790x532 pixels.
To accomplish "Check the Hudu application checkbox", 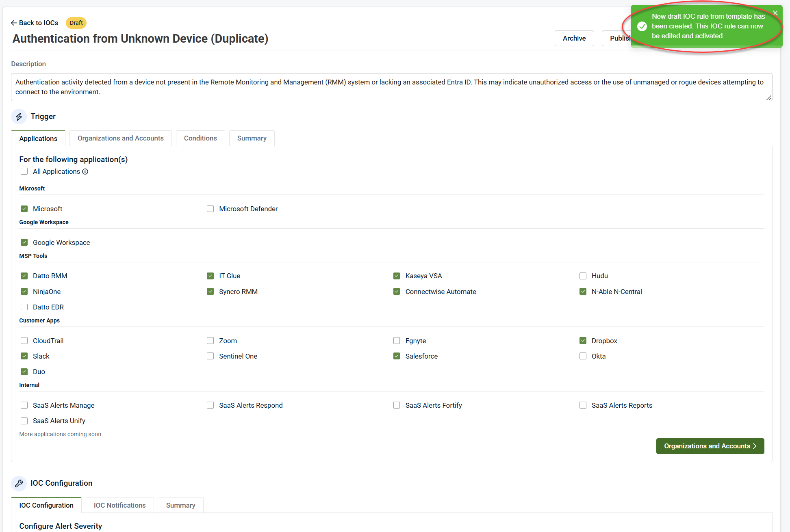I will tap(583, 276).
